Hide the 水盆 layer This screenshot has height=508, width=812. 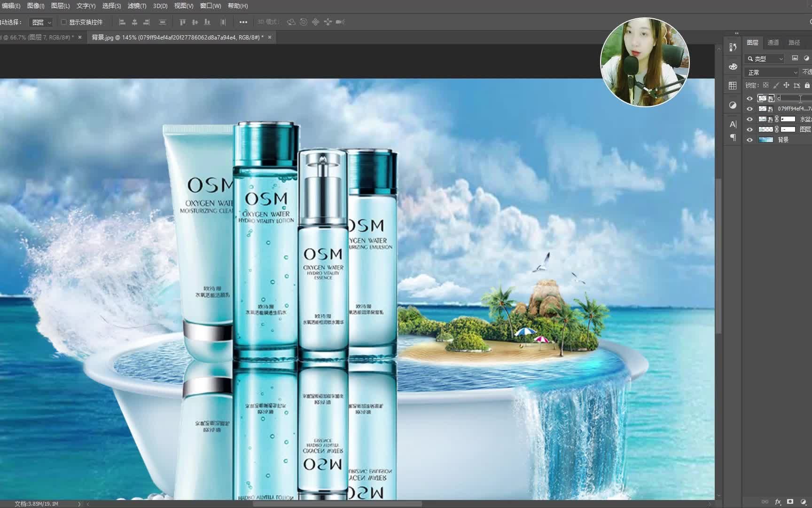tap(750, 119)
